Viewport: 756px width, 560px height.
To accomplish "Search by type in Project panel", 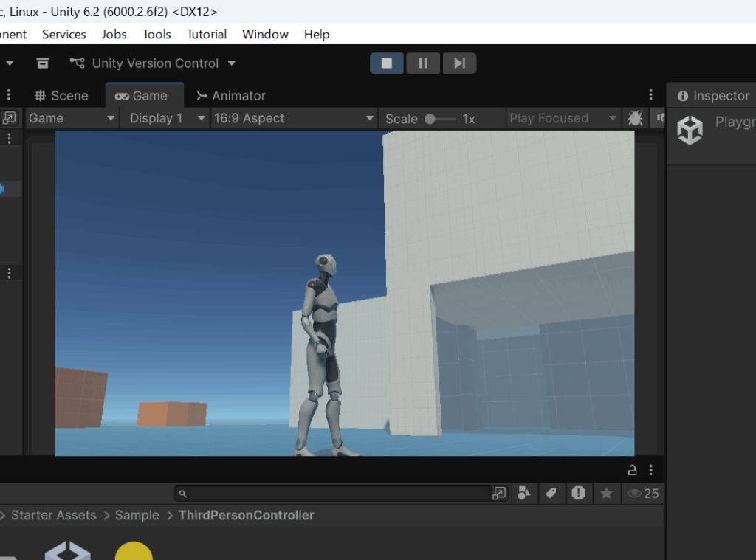I will [524, 494].
